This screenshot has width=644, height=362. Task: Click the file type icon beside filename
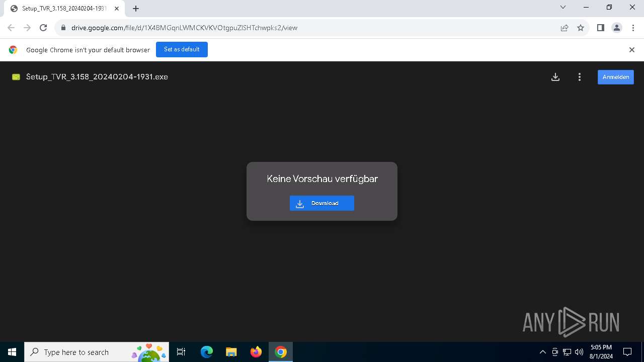point(16,77)
